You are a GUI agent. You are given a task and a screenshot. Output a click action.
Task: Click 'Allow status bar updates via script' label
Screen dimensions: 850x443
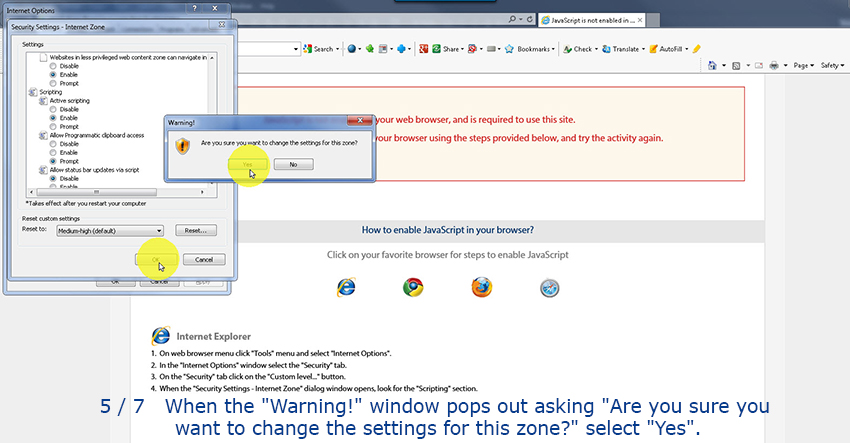pos(94,170)
